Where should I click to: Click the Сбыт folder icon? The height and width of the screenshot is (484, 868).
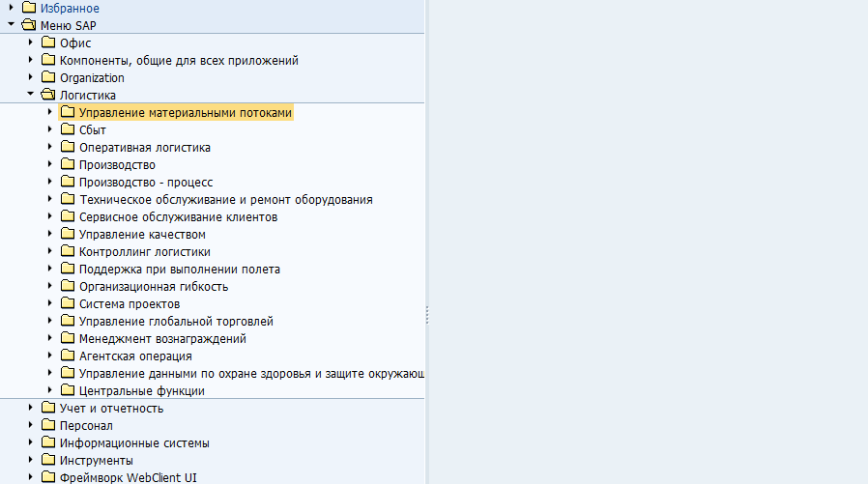coord(68,128)
